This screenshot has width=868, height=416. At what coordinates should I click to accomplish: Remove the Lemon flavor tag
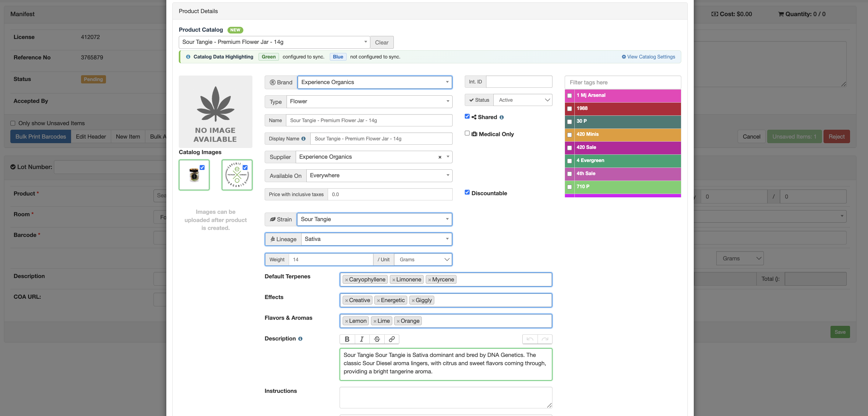(346, 321)
